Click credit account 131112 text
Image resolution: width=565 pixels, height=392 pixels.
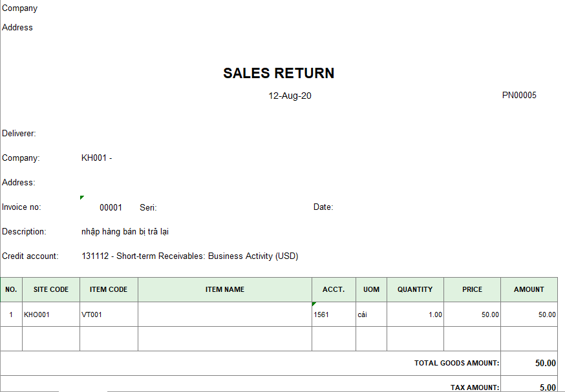[189, 256]
